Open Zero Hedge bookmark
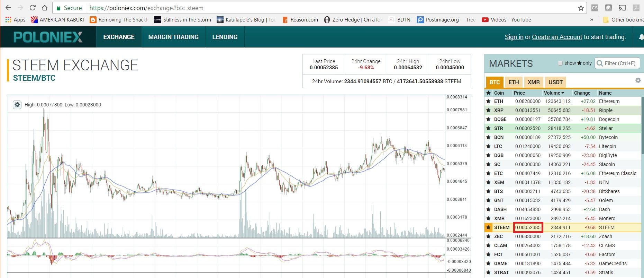 tap(353, 20)
